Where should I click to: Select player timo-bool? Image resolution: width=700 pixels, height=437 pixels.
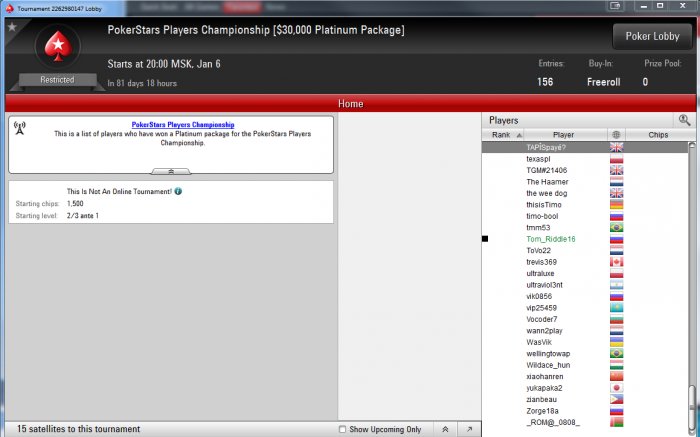tap(542, 216)
